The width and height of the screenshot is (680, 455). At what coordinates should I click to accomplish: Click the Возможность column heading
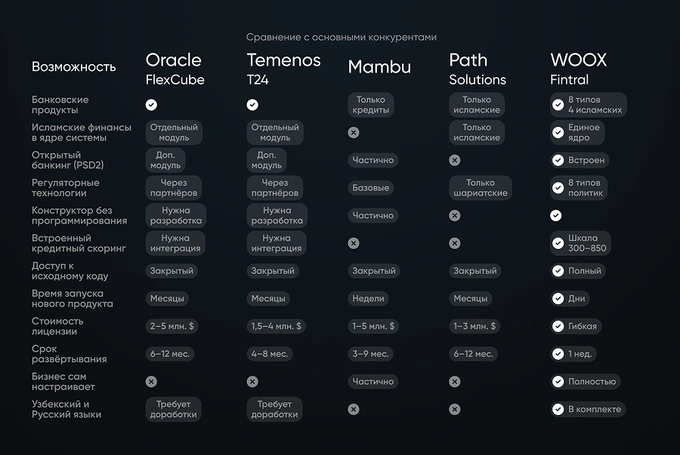coord(74,67)
